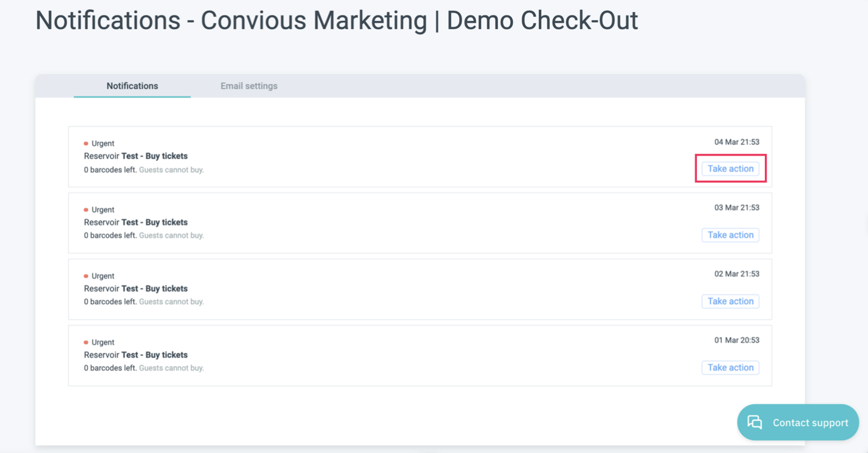Select the Urgent indicator dot for 03 Mar
868x453 pixels.
tap(86, 210)
